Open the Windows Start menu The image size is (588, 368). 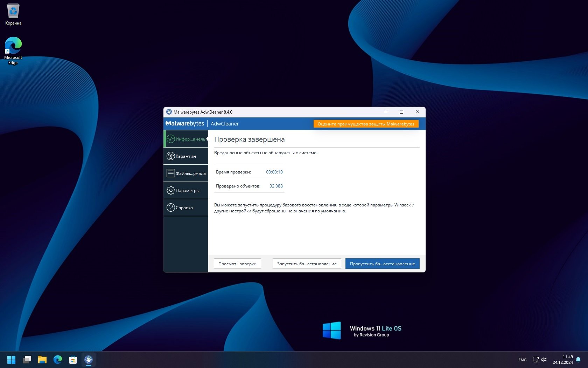click(11, 360)
